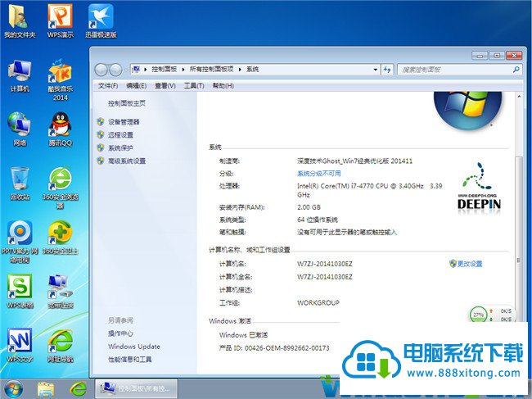This screenshot has width=532, height=399.
Task: Select the product ID 00426-OEM-8992662-00173 text
Action: pos(287,347)
